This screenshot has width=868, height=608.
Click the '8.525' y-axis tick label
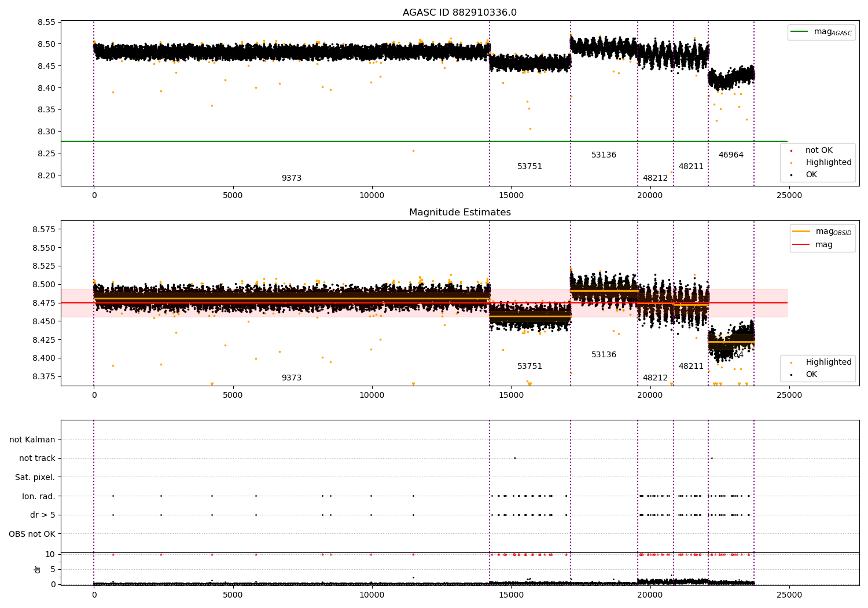[44, 266]
